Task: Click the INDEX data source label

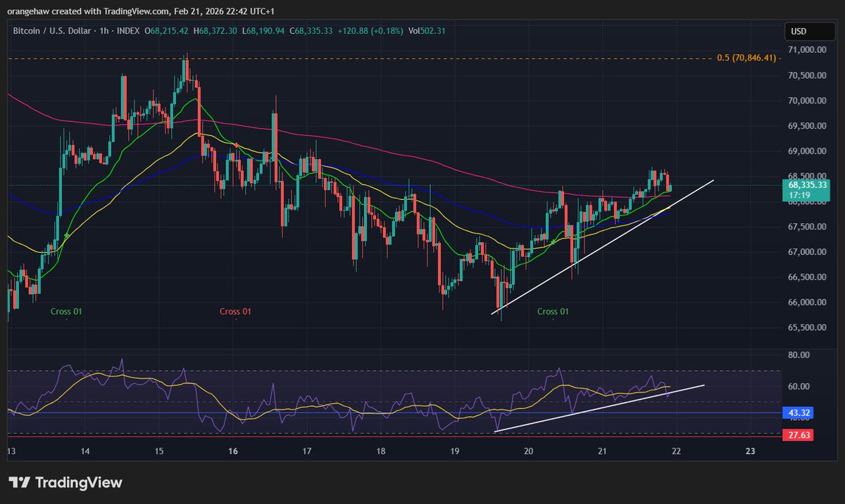Action: (x=129, y=31)
